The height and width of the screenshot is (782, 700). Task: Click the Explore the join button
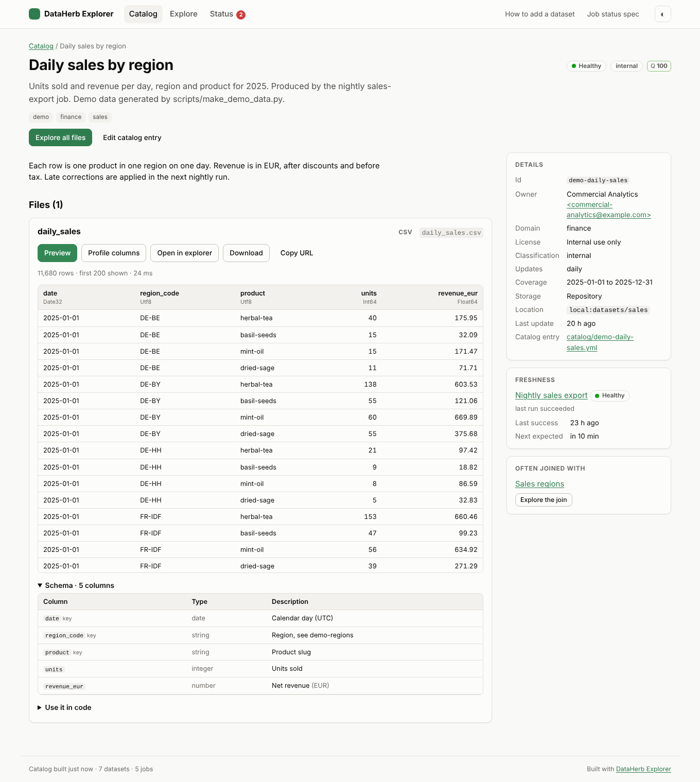[544, 500]
